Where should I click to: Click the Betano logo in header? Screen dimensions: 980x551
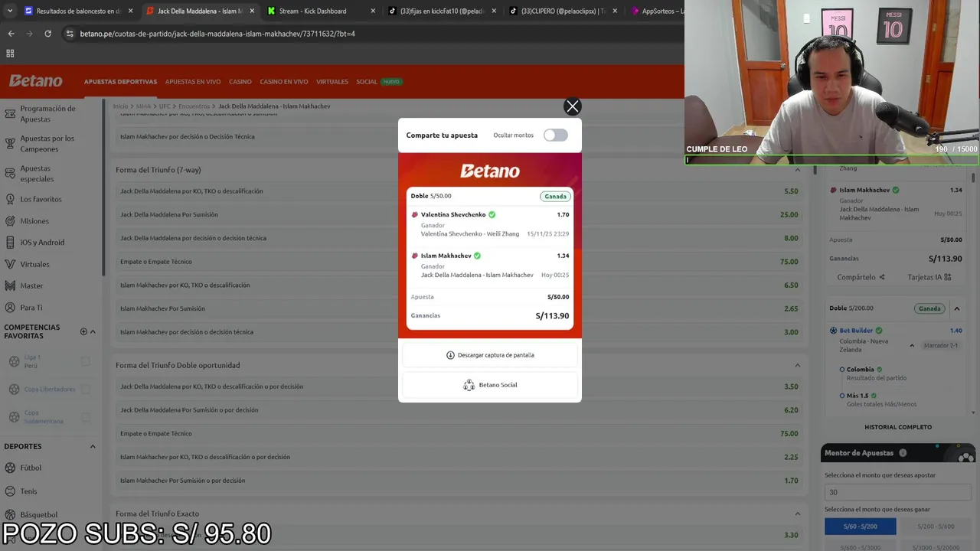tap(36, 81)
